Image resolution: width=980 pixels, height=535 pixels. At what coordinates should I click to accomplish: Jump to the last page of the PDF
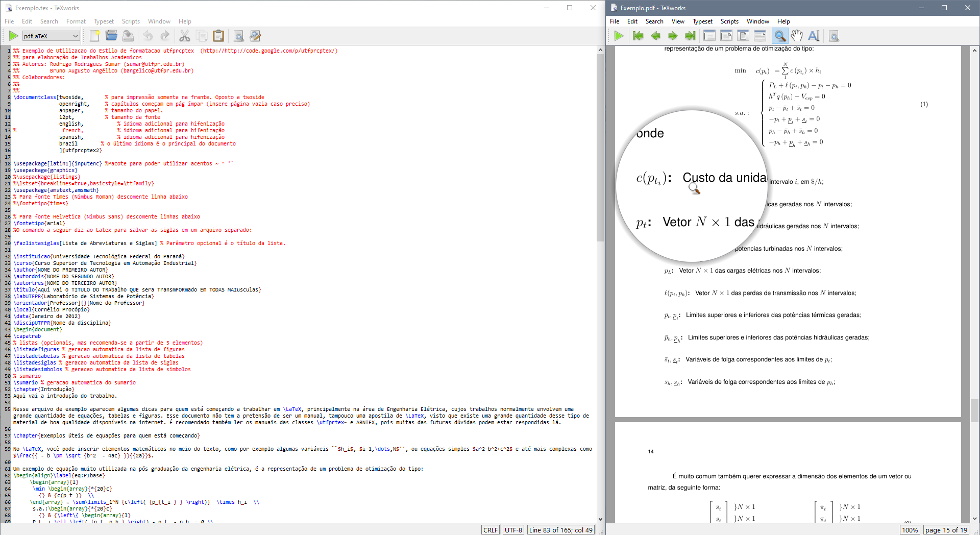coord(690,36)
